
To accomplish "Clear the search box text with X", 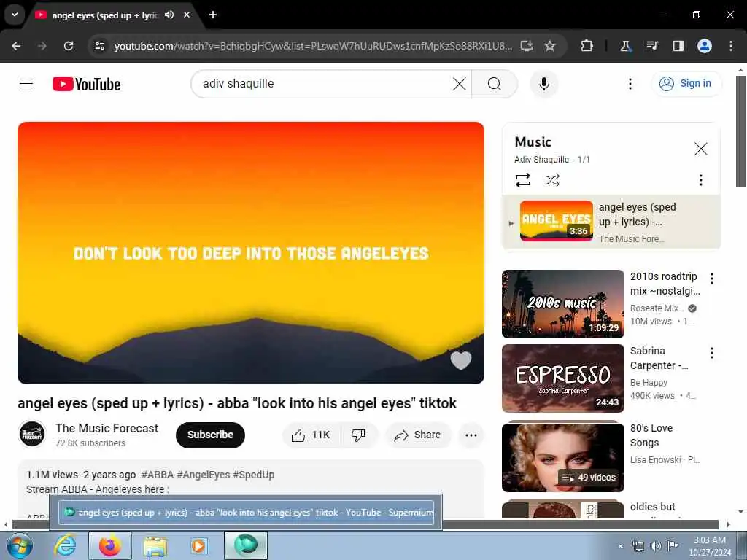I will pos(460,84).
